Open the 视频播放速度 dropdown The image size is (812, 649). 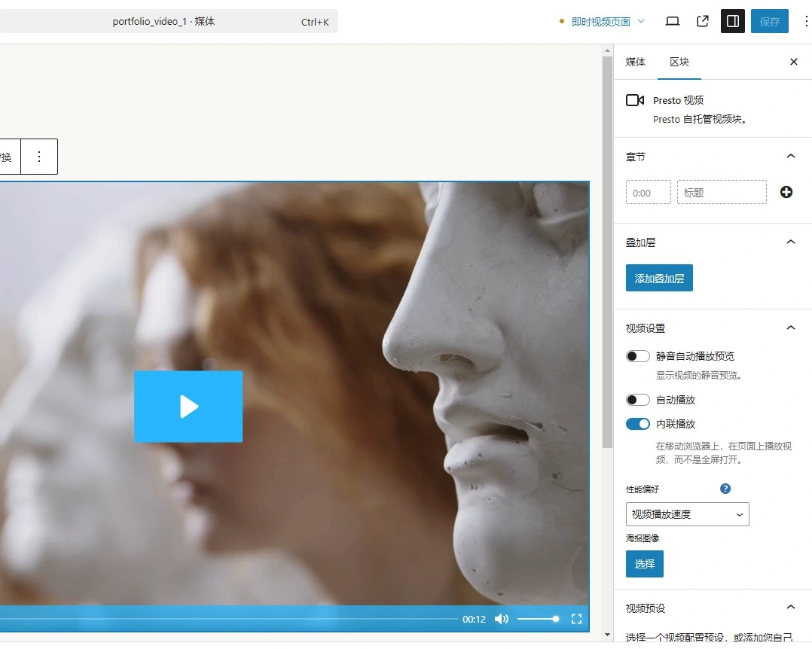pos(687,514)
